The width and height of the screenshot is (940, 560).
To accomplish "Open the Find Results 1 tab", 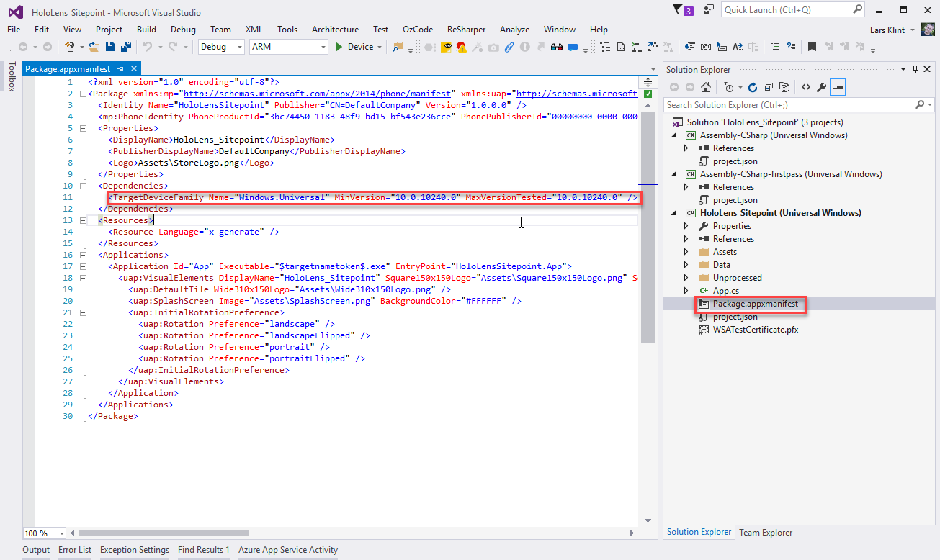I will [x=204, y=550].
